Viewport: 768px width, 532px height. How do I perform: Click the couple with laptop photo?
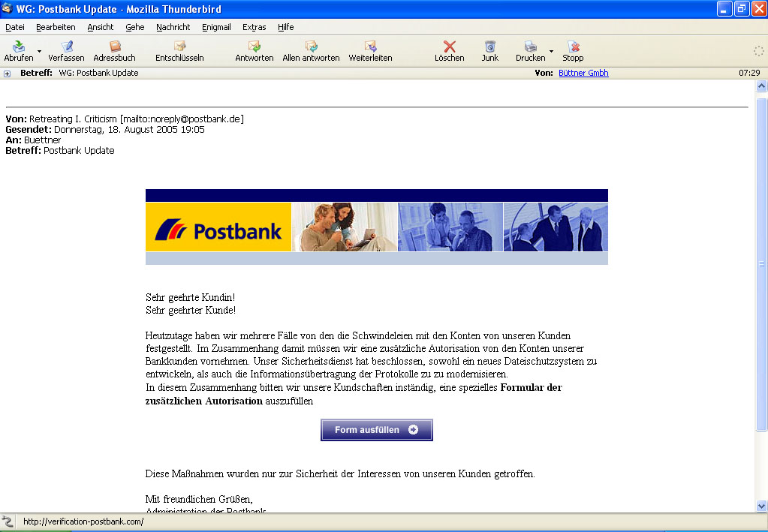[x=345, y=227]
